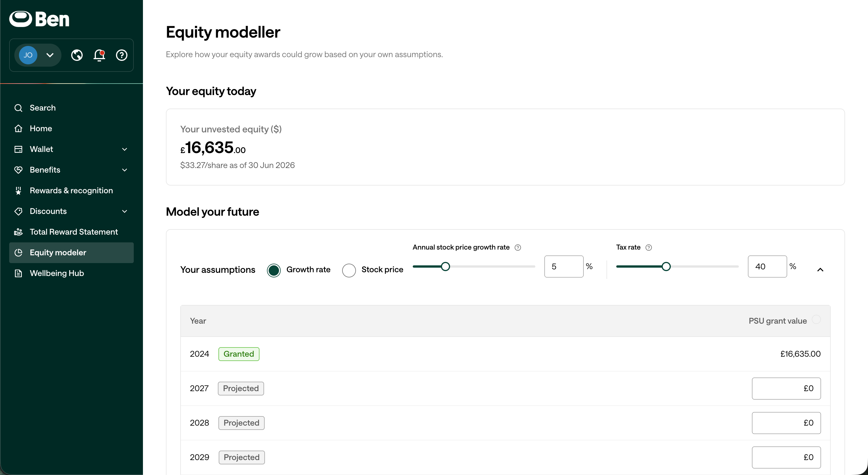Open Total Reward Statement page
This screenshot has width=868, height=475.
pyautogui.click(x=71, y=232)
